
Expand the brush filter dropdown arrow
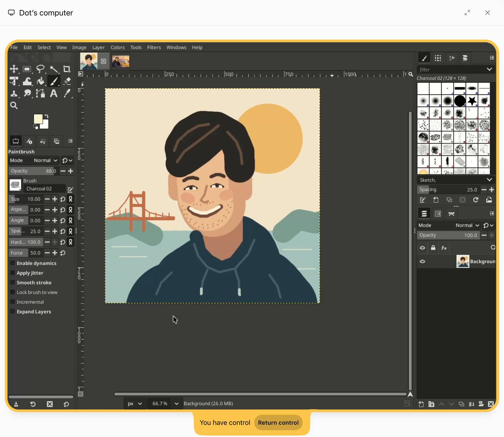[x=489, y=69]
